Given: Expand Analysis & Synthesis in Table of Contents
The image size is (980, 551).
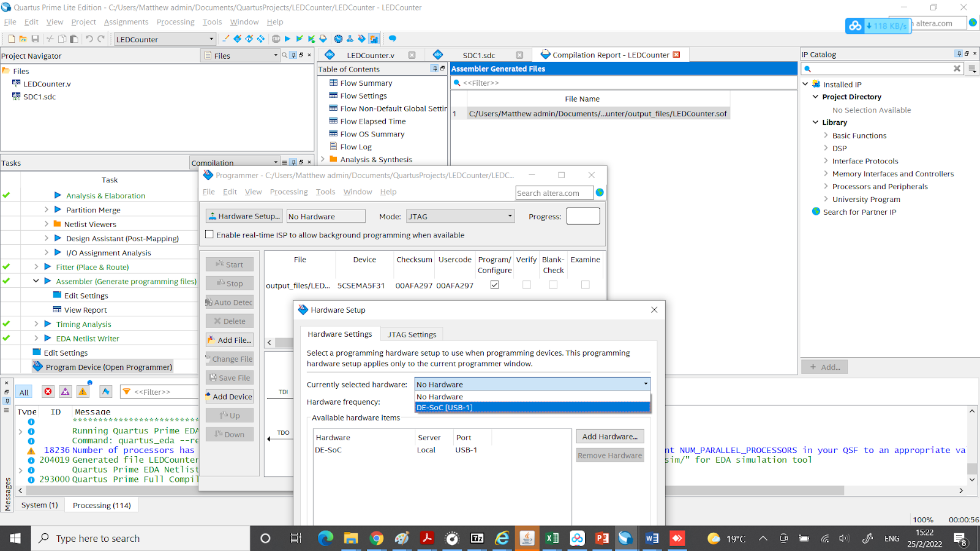Looking at the screenshot, I should (x=323, y=159).
